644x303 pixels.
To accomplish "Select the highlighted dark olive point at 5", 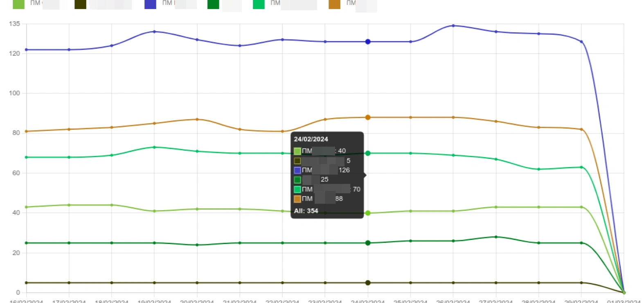I will [x=368, y=283].
